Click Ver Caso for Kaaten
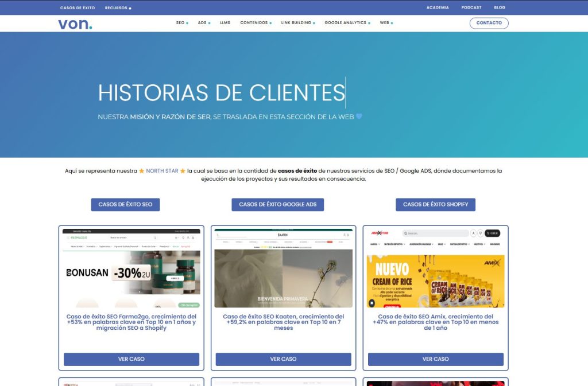Viewport: 588px width, 386px height. [x=283, y=359]
